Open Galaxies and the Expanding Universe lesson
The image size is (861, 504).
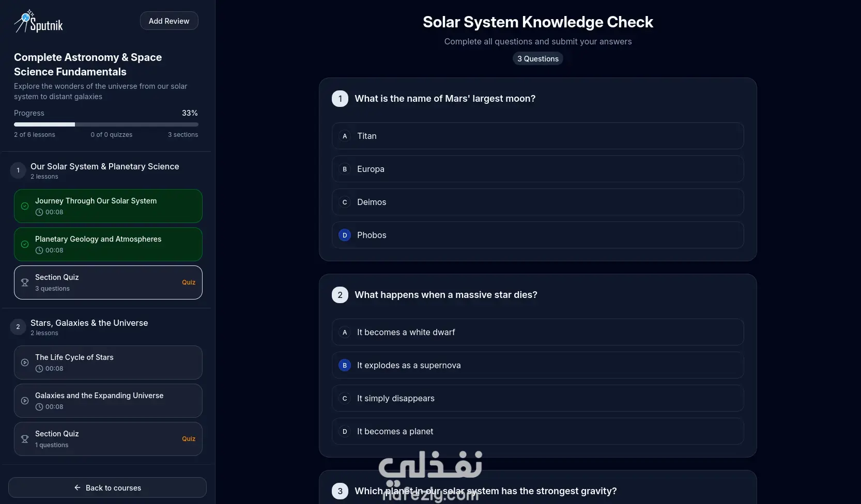pos(108,401)
